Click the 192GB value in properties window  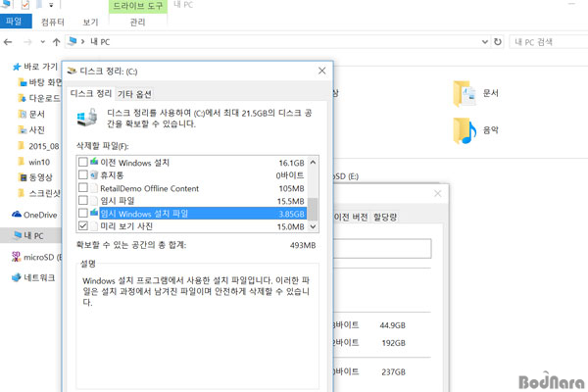tap(393, 343)
